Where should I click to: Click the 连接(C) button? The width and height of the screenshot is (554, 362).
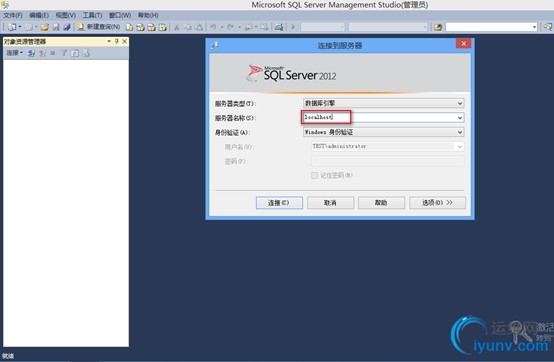pos(279,203)
